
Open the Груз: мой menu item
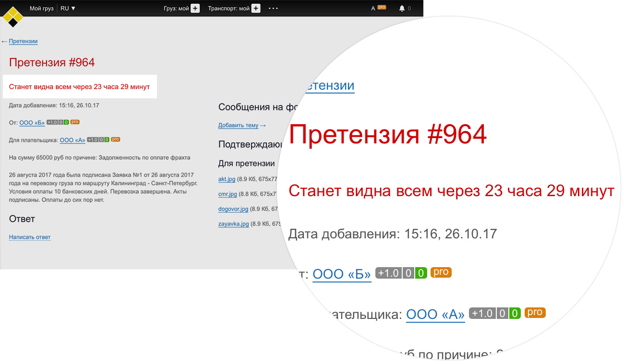[x=176, y=8]
